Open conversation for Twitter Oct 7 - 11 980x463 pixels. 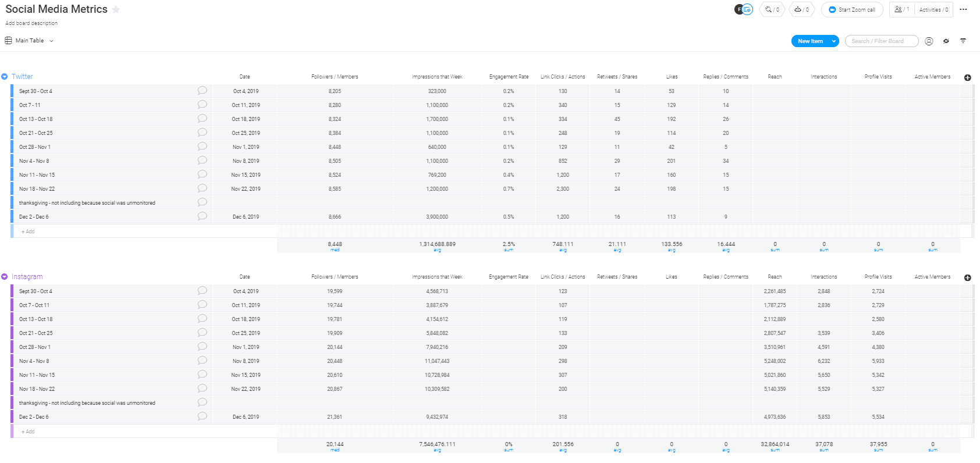pos(202,105)
